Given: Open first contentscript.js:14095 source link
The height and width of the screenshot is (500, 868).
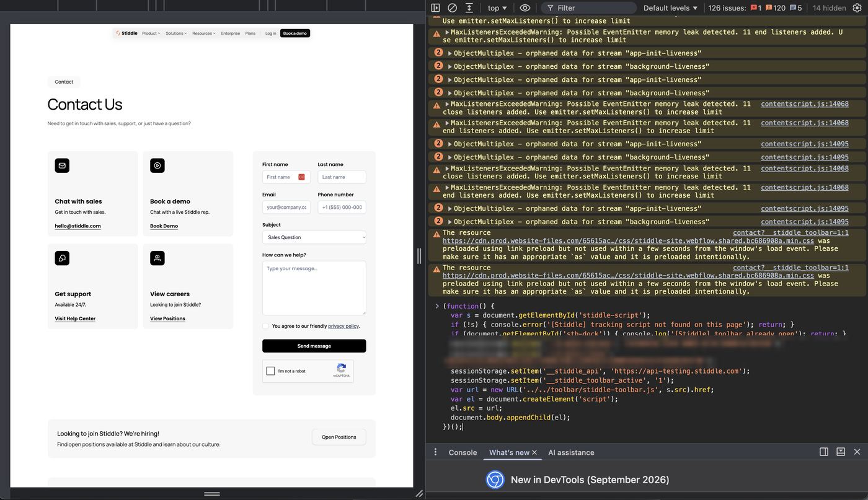Looking at the screenshot, I should [805, 144].
